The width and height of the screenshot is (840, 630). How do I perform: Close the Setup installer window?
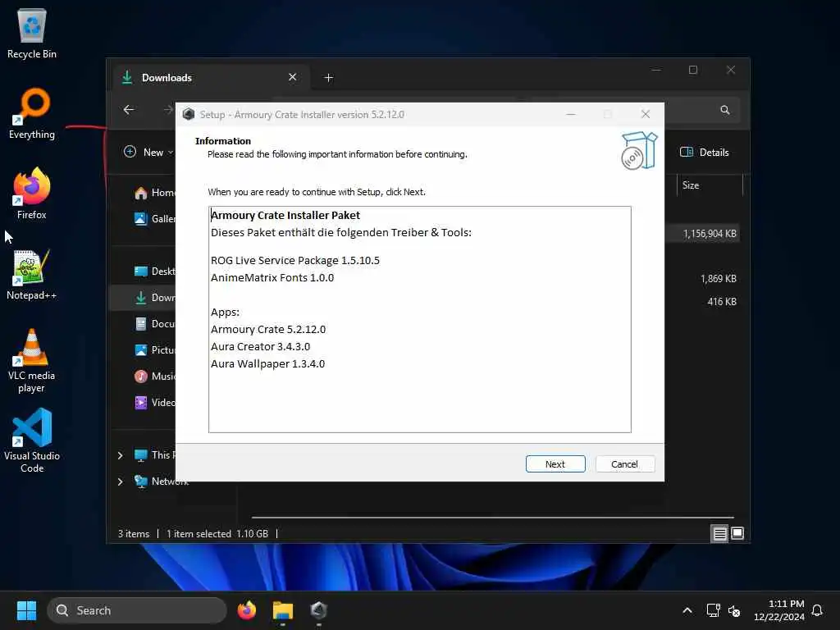pyautogui.click(x=646, y=114)
